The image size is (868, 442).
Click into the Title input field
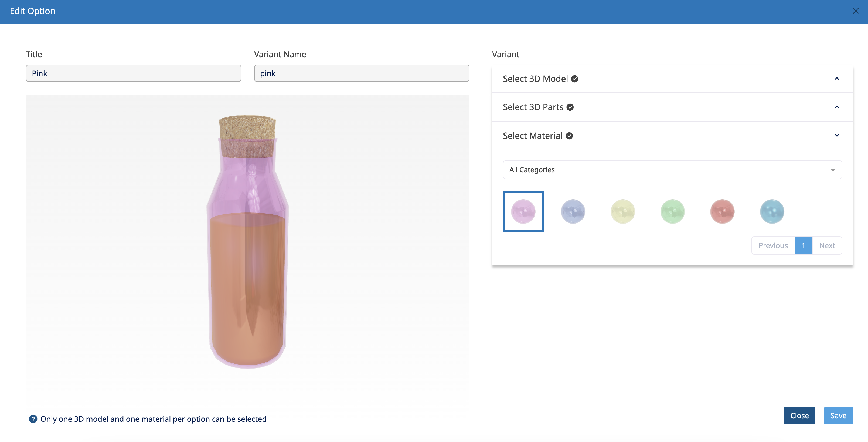click(134, 73)
